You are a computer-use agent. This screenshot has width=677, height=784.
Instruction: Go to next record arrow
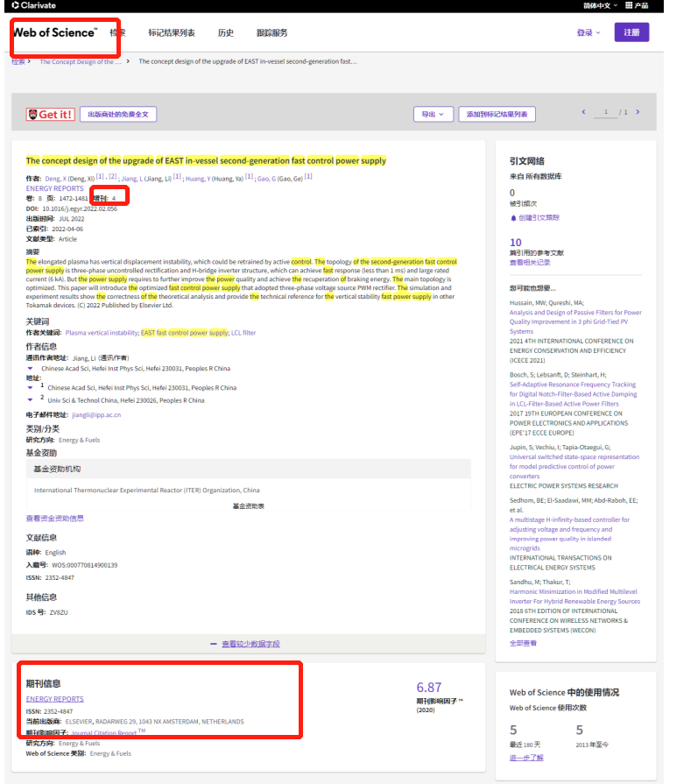pos(638,112)
